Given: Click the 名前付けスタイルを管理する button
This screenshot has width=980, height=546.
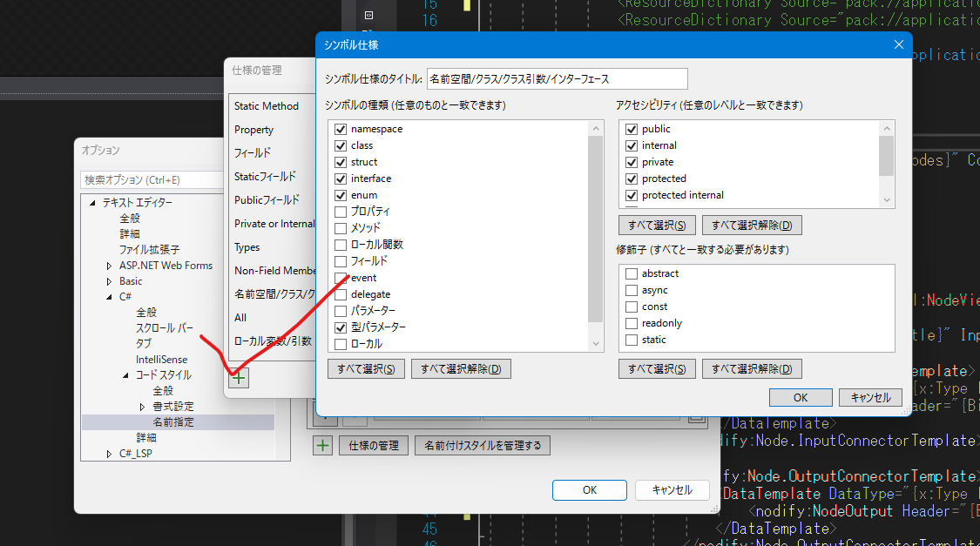Looking at the screenshot, I should (482, 445).
